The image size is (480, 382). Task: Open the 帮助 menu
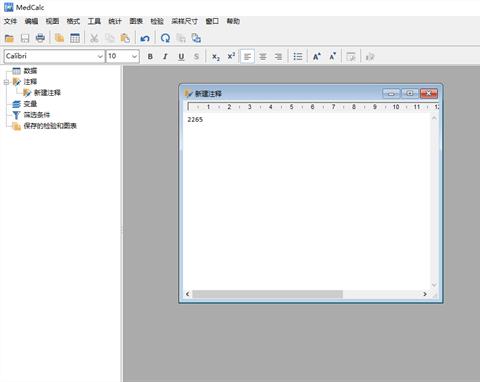[233, 21]
